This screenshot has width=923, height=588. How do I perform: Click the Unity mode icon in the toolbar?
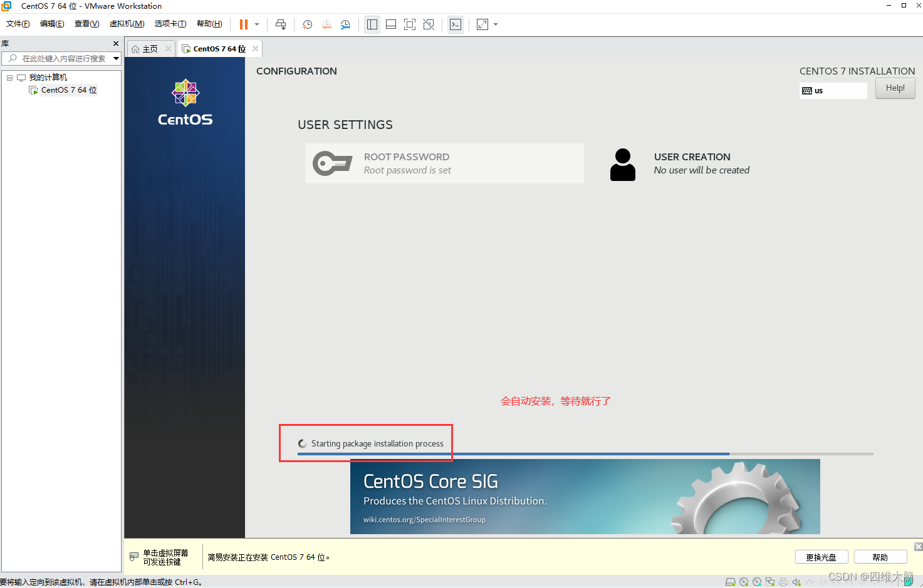pos(429,24)
